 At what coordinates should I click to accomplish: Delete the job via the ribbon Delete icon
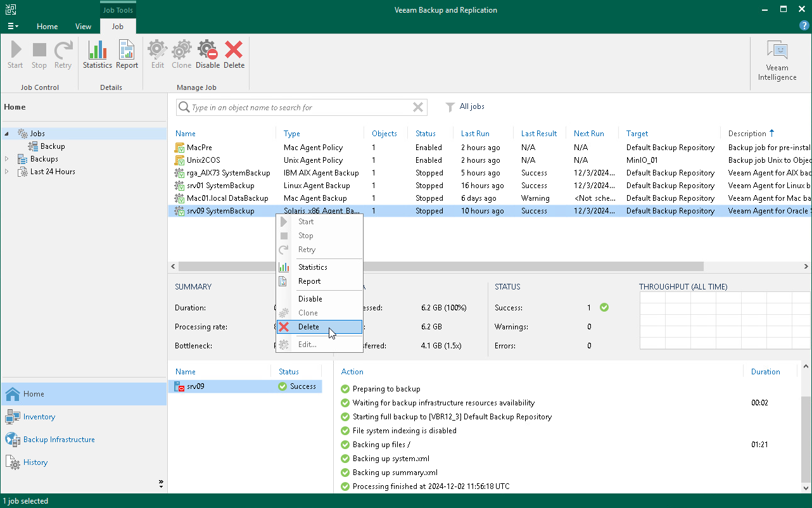tap(234, 54)
